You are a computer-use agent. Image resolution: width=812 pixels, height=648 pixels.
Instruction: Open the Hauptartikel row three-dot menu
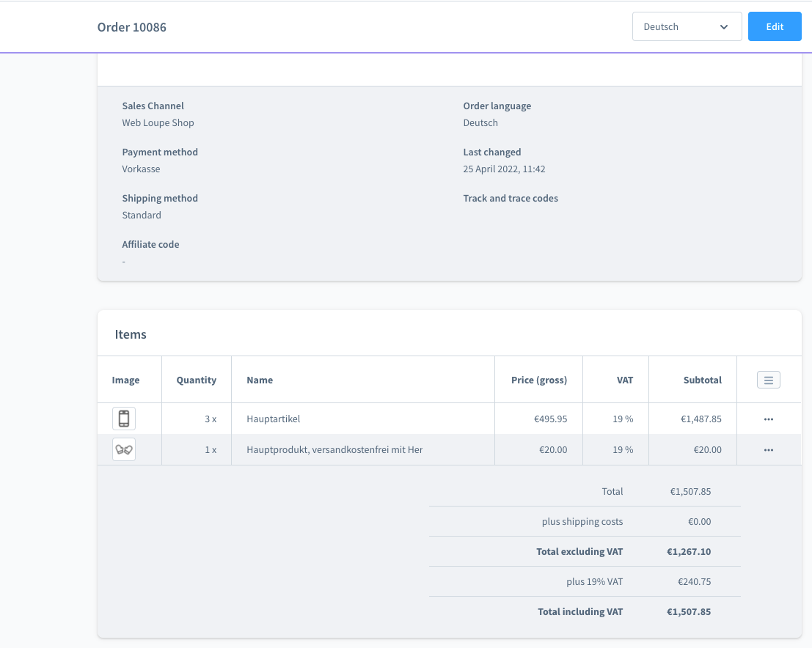tap(769, 419)
